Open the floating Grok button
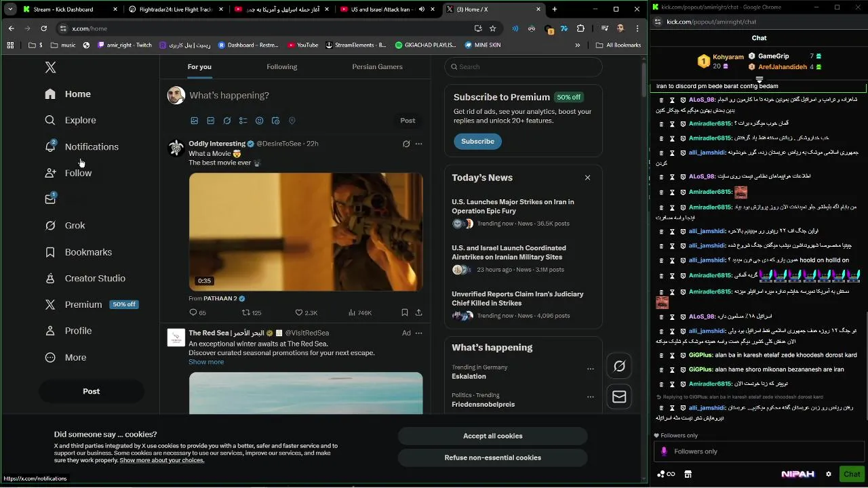 click(619, 366)
